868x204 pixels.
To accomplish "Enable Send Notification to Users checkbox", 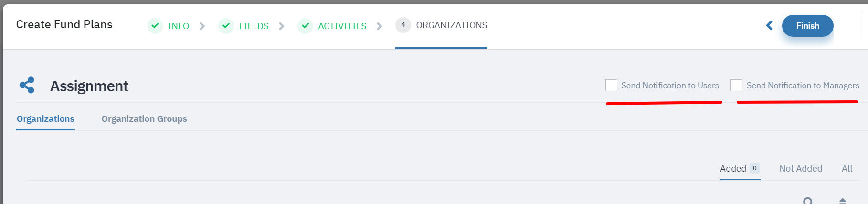I will coord(611,85).
